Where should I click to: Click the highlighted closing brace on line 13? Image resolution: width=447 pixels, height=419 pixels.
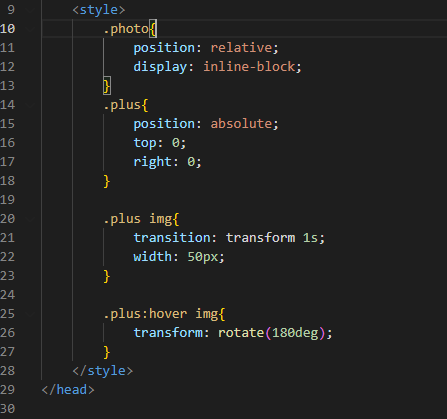(x=107, y=86)
